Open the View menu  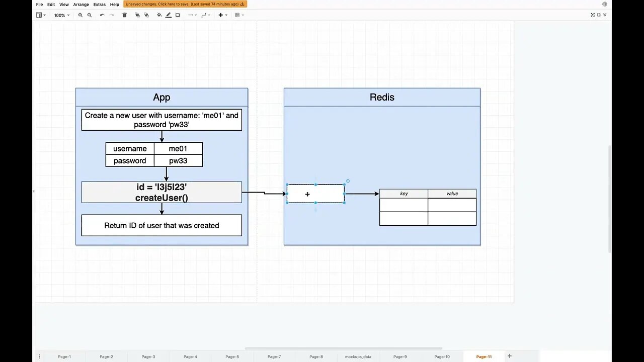point(64,4)
